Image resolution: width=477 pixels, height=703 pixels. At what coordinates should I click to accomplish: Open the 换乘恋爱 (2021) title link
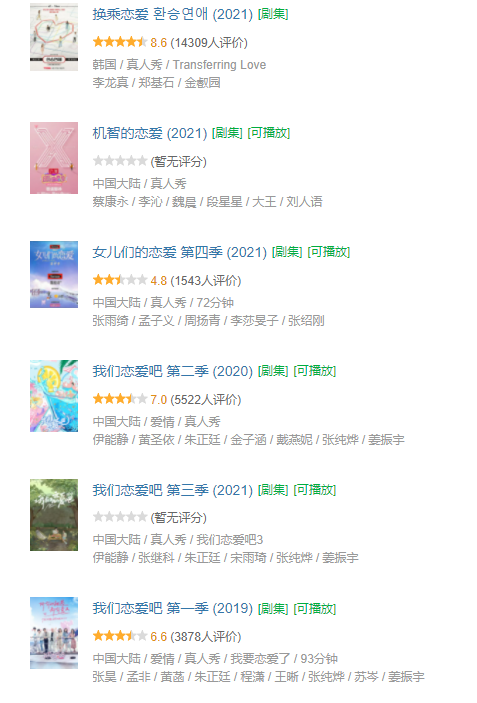pos(173,14)
